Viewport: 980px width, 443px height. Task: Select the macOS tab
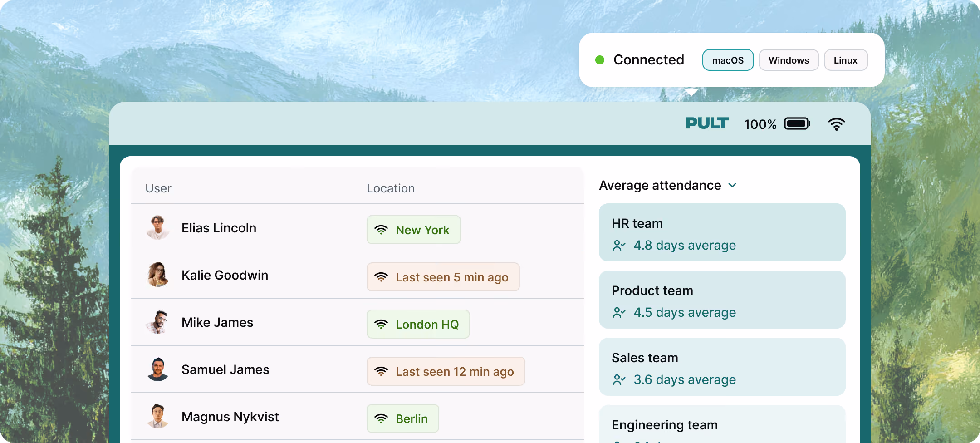[728, 60]
